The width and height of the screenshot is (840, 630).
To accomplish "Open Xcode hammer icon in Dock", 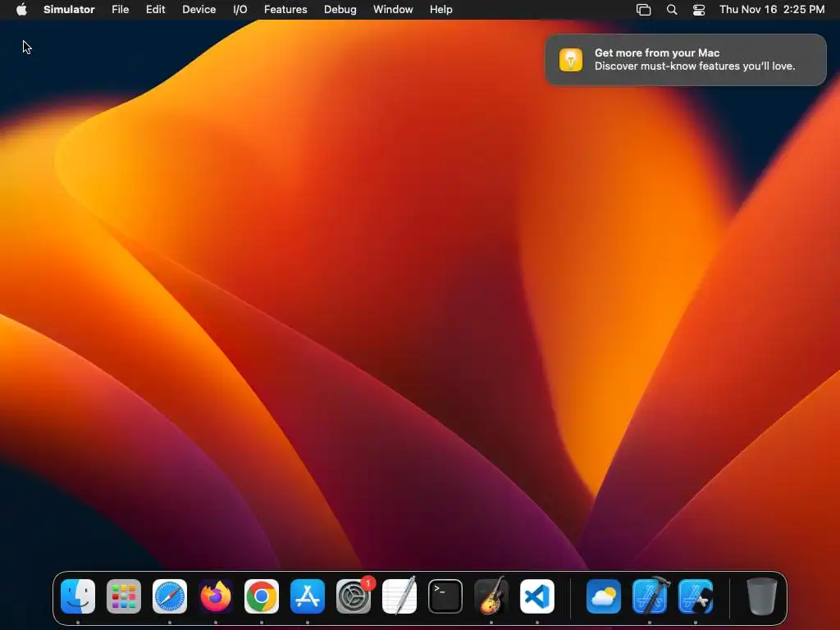I will click(650, 596).
